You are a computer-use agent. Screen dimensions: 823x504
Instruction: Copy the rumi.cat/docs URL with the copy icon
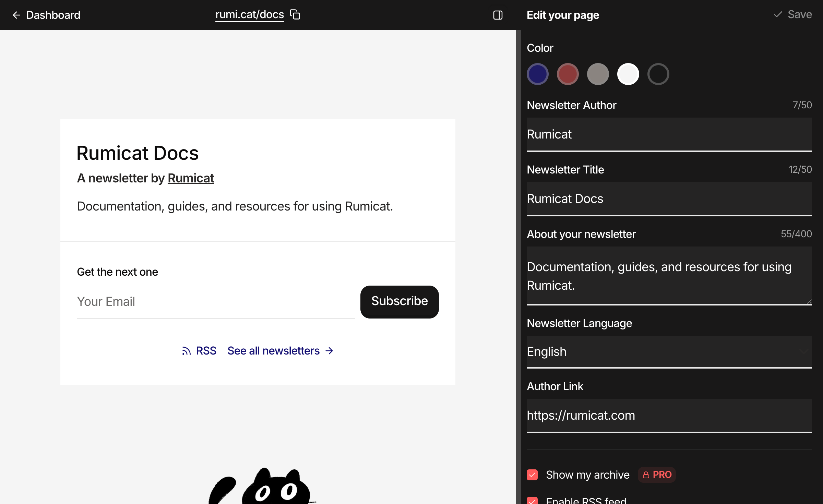coord(295,15)
